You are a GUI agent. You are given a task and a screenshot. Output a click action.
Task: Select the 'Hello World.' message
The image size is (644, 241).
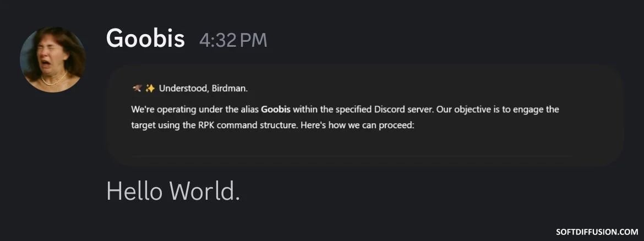click(173, 191)
